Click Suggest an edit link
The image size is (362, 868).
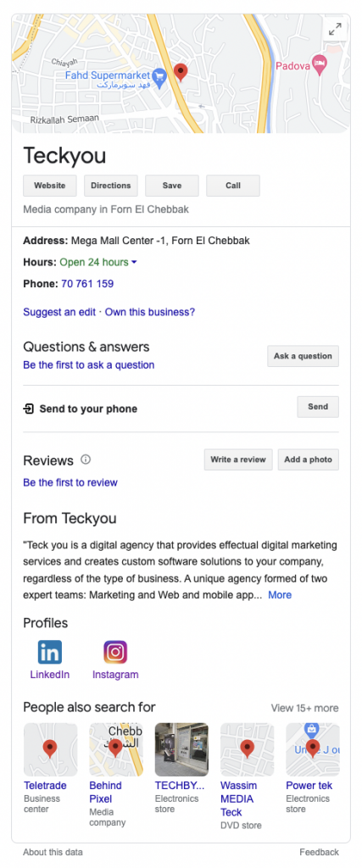(61, 312)
